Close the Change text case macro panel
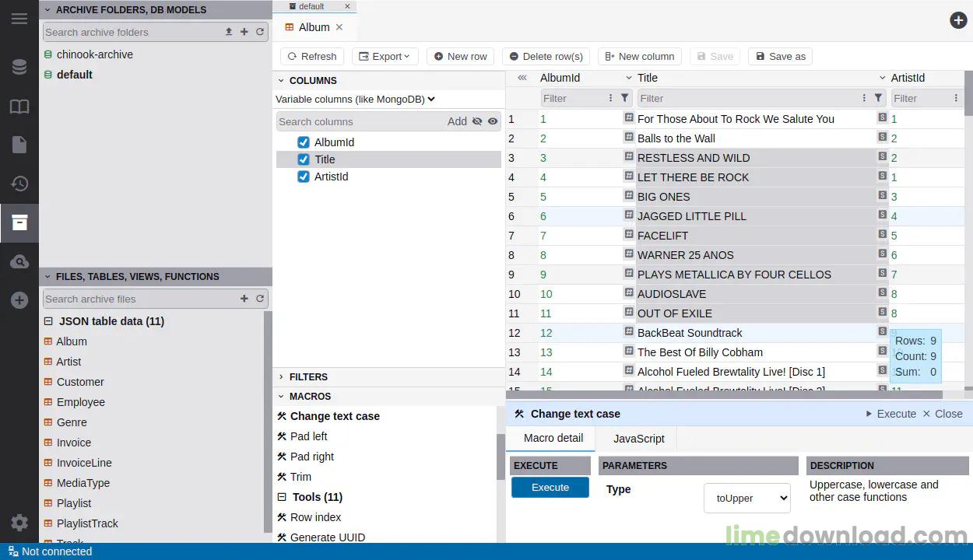 point(943,414)
